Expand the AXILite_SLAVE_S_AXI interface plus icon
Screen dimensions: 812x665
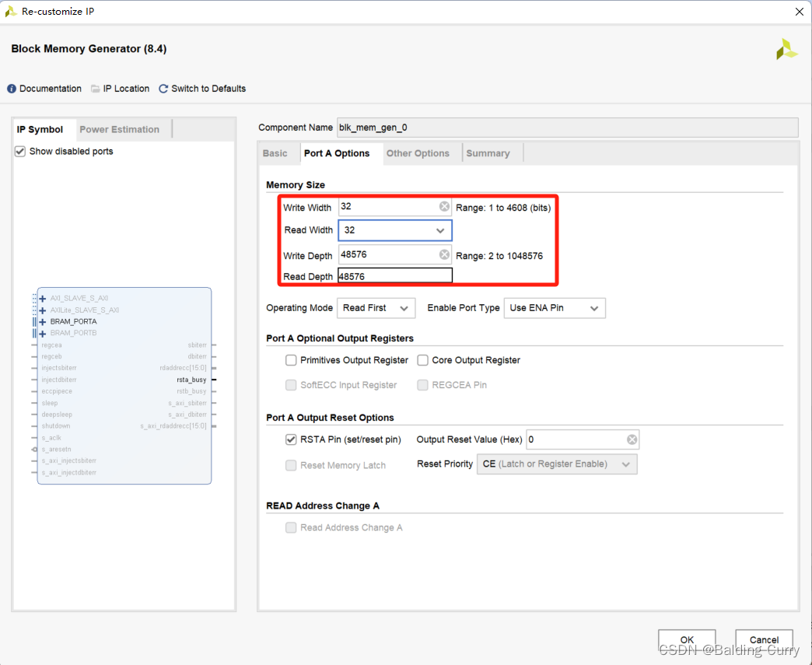41,309
